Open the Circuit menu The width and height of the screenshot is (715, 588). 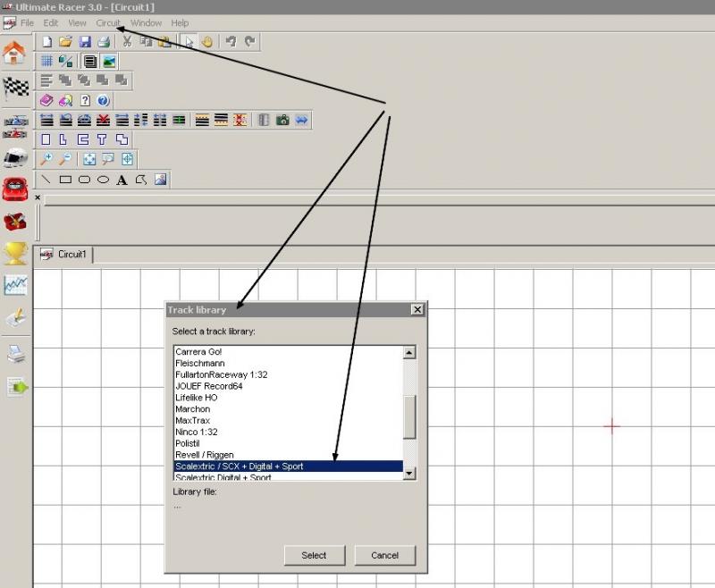click(x=108, y=22)
